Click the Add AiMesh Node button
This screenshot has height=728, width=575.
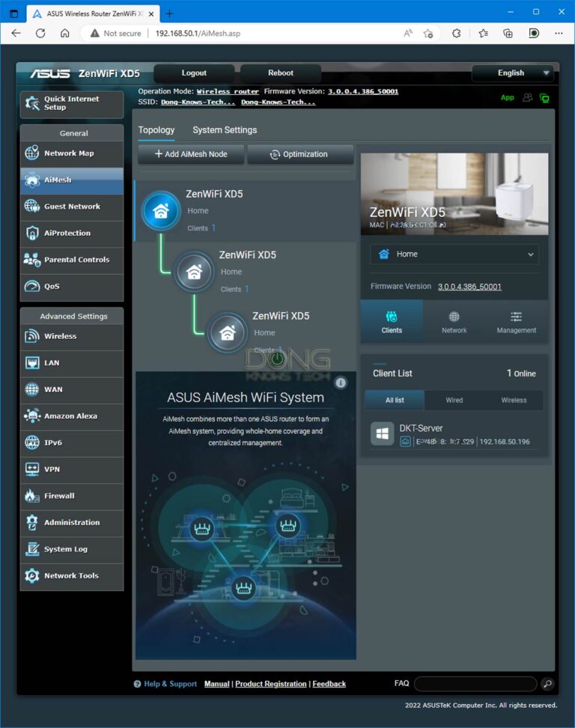pyautogui.click(x=190, y=154)
